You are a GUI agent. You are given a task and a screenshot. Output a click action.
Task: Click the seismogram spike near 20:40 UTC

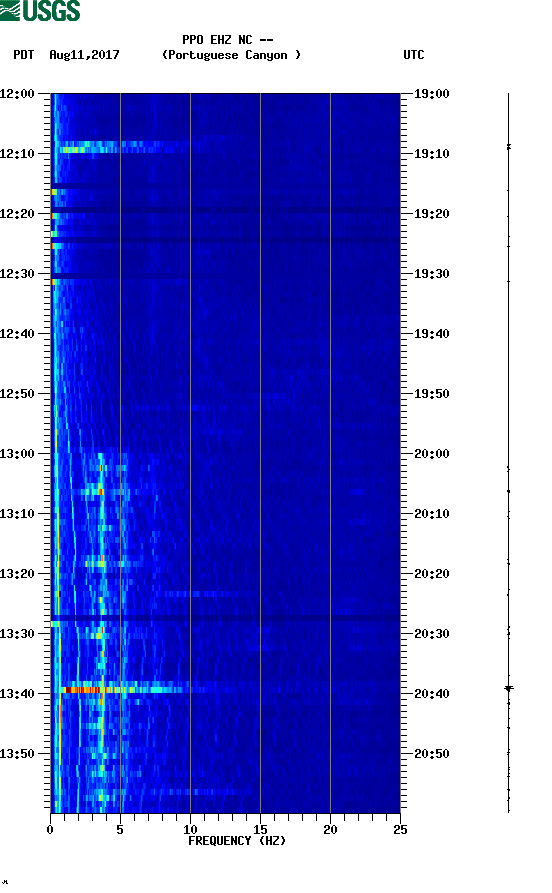509,689
